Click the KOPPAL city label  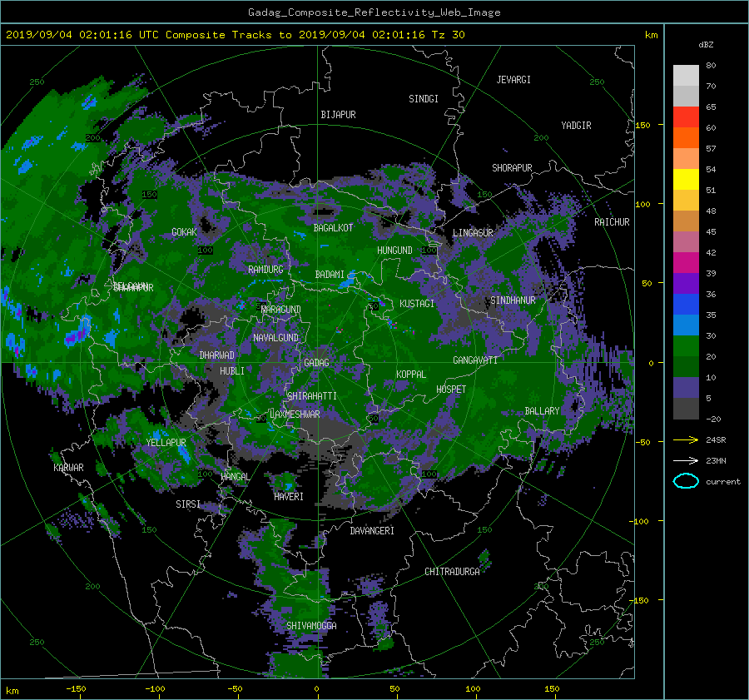tap(411, 375)
